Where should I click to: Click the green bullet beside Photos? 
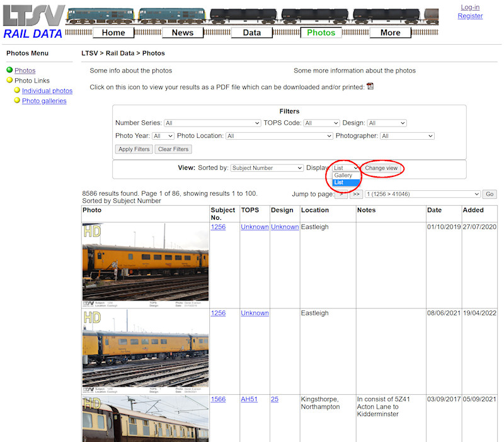point(10,71)
